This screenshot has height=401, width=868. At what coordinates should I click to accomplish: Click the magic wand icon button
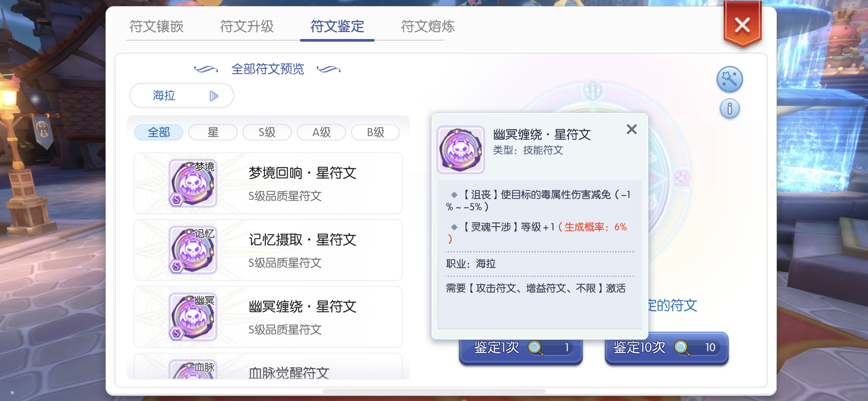point(729,79)
